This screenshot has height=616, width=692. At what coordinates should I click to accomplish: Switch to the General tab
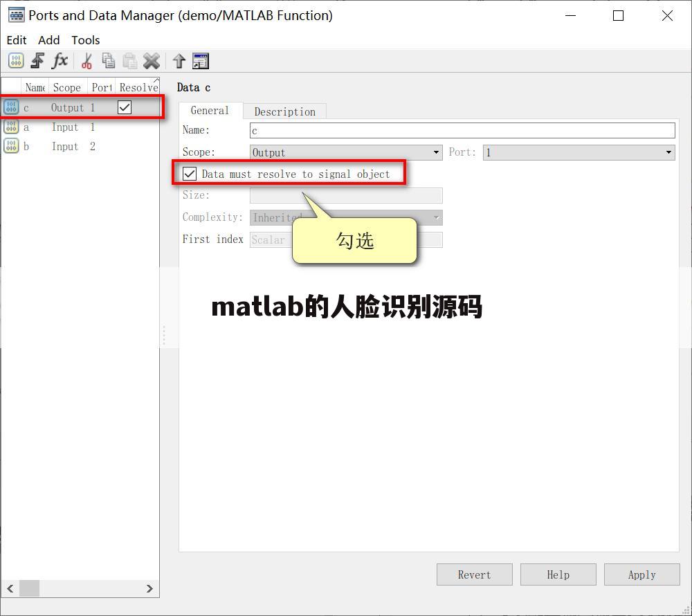point(210,110)
